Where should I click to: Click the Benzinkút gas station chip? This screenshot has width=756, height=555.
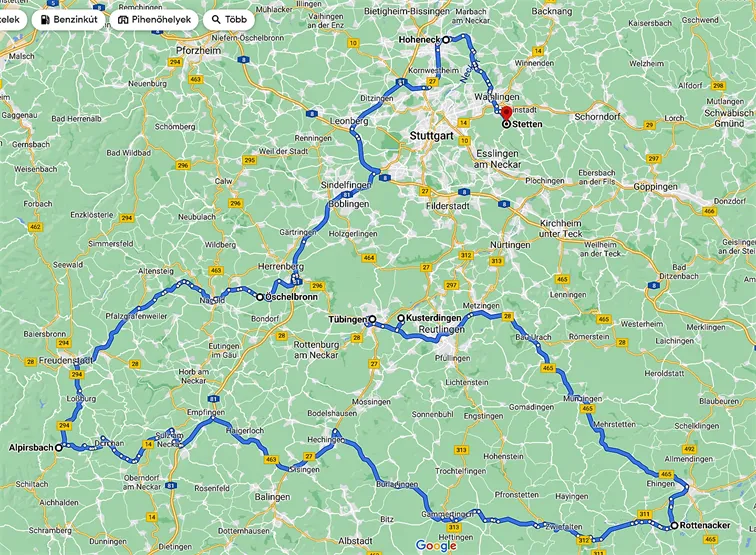point(68,20)
